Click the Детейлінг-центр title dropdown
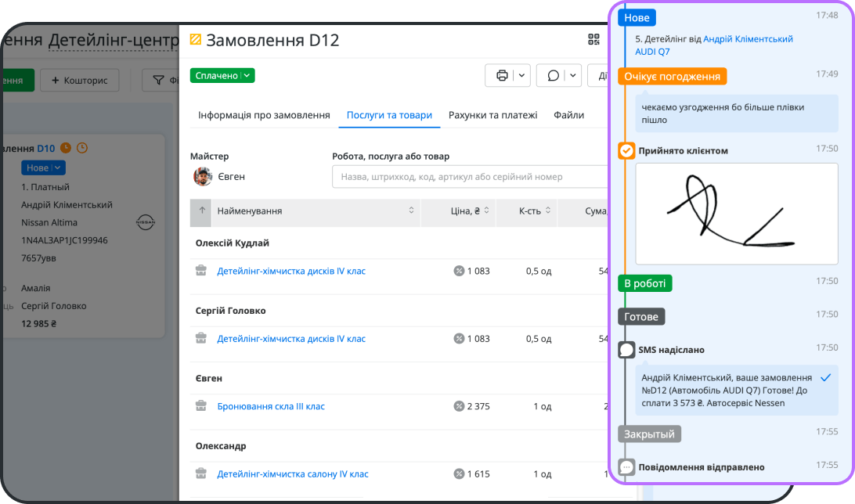The width and height of the screenshot is (855, 504). [x=114, y=40]
